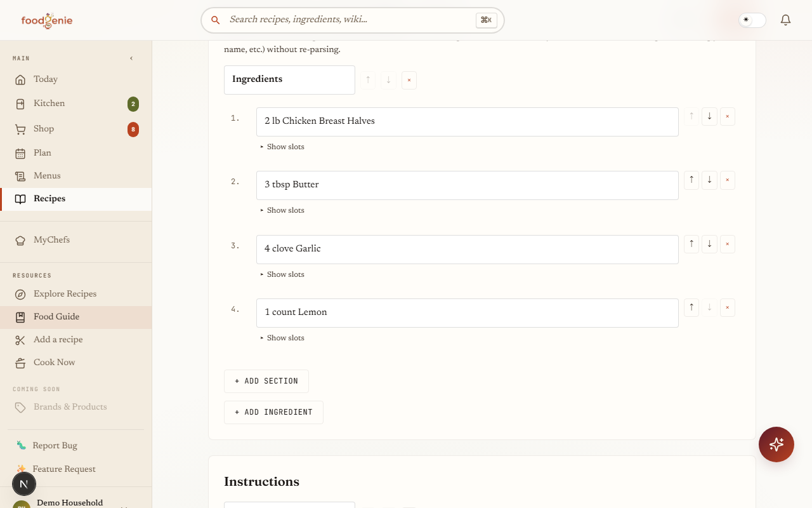Click the Shop badge showing 8
812x508 pixels.
click(133, 130)
